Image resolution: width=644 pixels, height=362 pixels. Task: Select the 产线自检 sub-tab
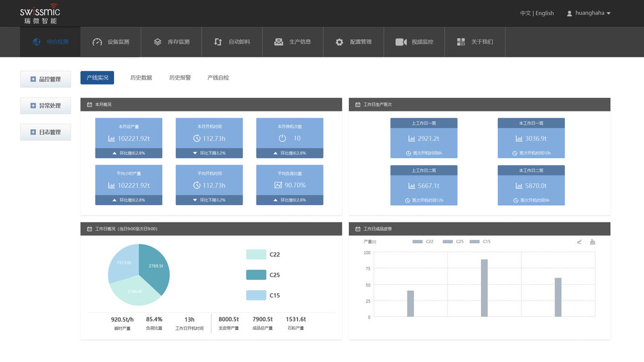point(218,78)
